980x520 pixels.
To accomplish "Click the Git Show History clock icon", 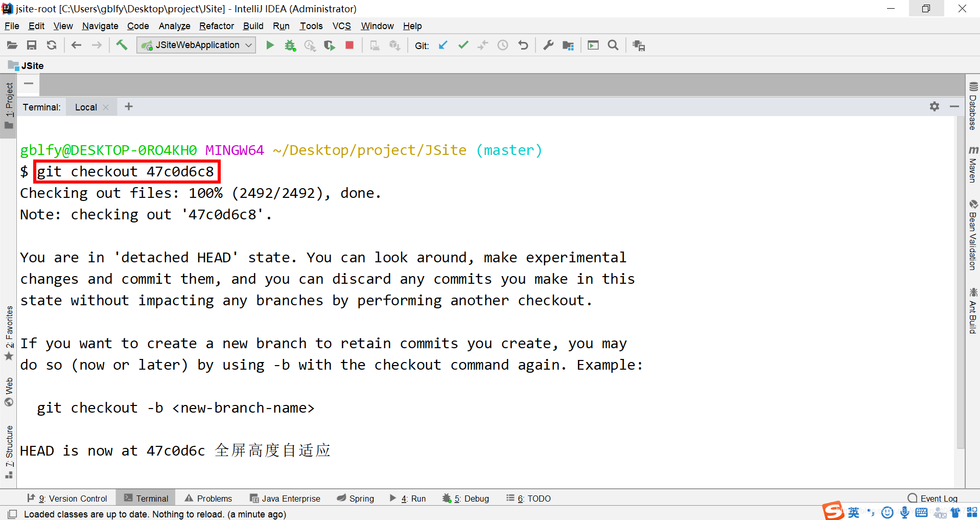I will coord(503,46).
